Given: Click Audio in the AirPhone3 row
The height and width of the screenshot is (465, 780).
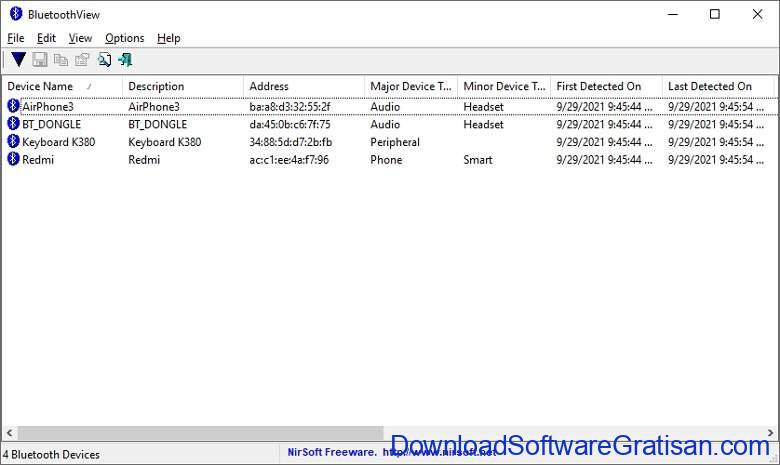Looking at the screenshot, I should pos(385,107).
